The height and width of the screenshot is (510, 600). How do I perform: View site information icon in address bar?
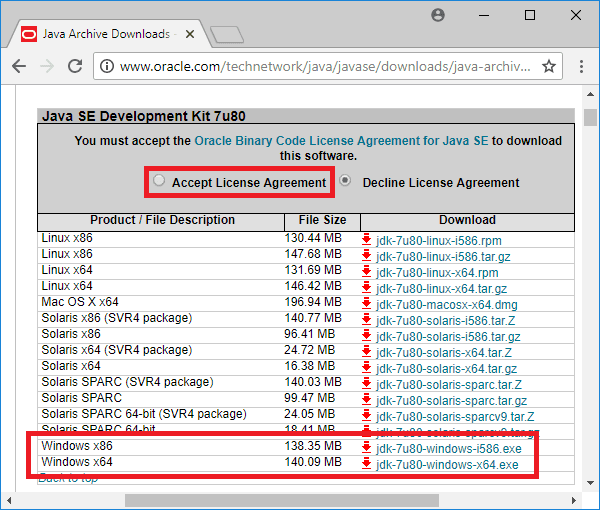107,66
